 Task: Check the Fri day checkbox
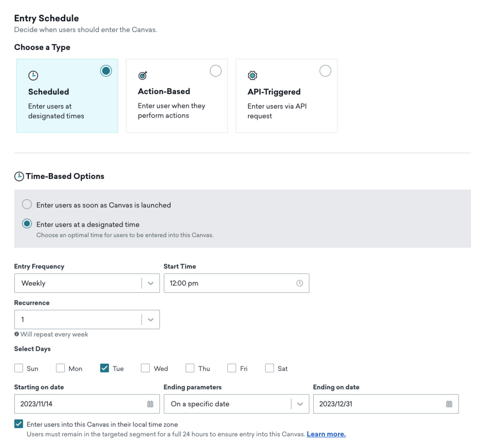point(232,368)
